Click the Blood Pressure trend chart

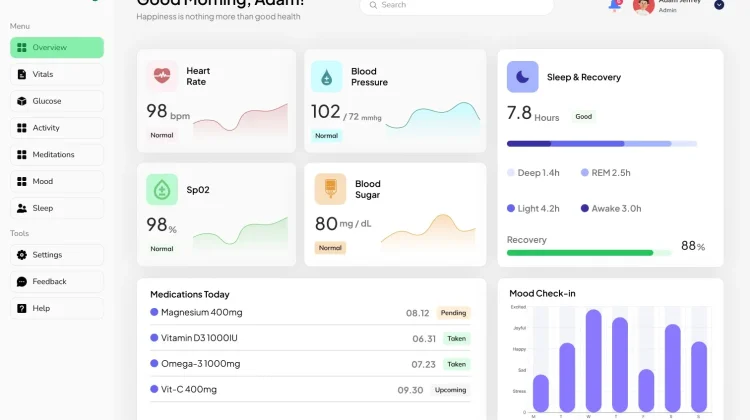[433, 120]
